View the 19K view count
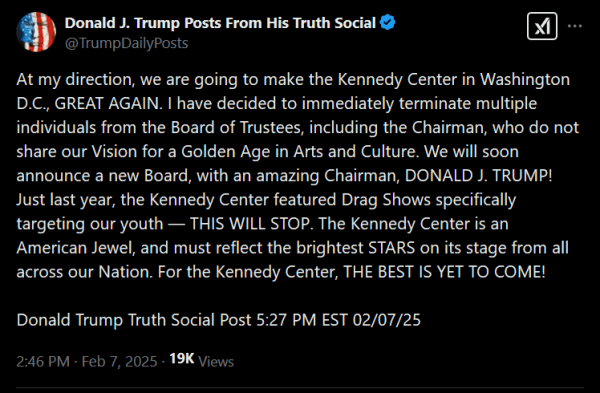This screenshot has height=393, width=600. click(182, 359)
